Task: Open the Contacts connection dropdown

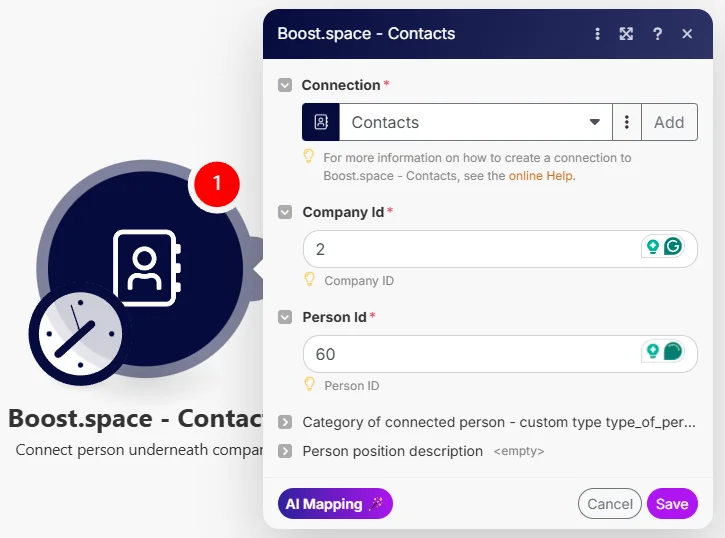Action: tap(475, 122)
